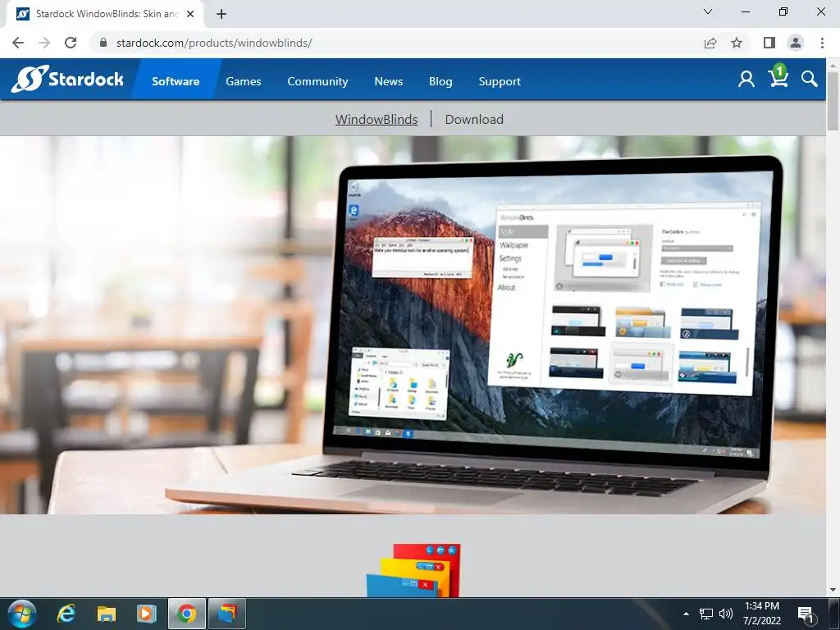840x630 pixels.
Task: Click the scrollbar down arrow
Action: (833, 590)
